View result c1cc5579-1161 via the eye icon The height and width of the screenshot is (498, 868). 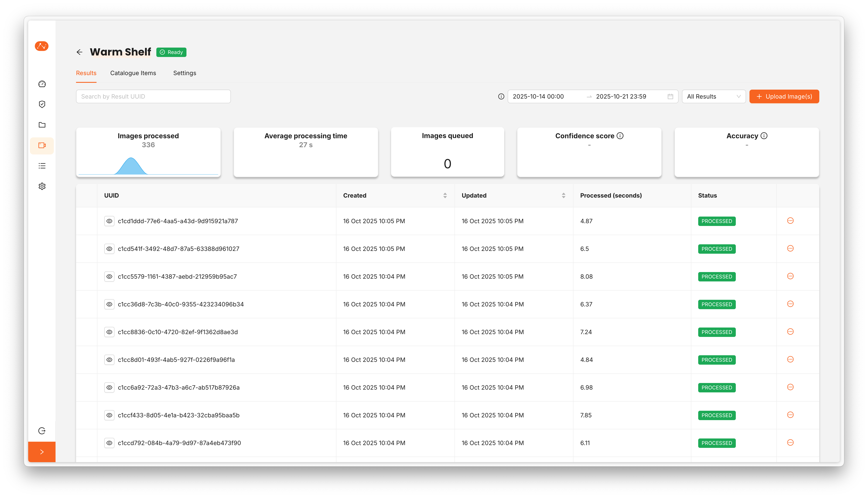(x=109, y=276)
